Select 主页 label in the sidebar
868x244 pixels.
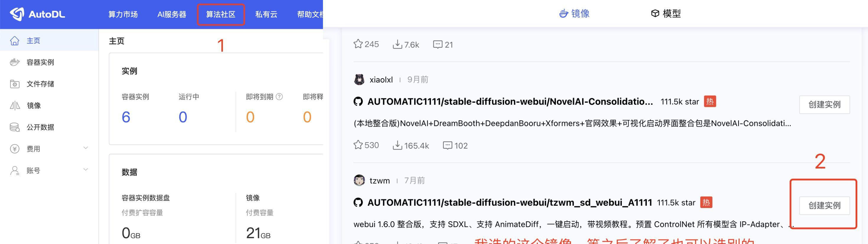point(33,41)
